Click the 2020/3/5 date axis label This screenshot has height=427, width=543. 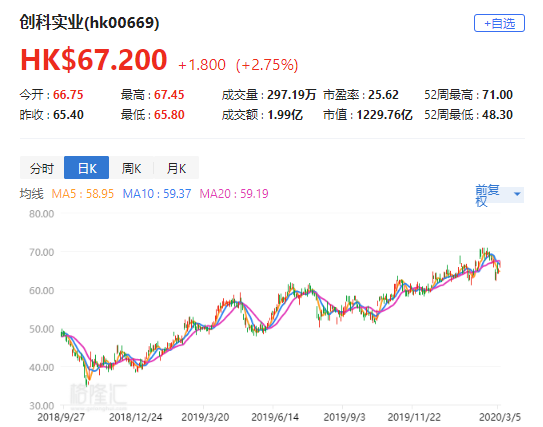tap(500, 417)
